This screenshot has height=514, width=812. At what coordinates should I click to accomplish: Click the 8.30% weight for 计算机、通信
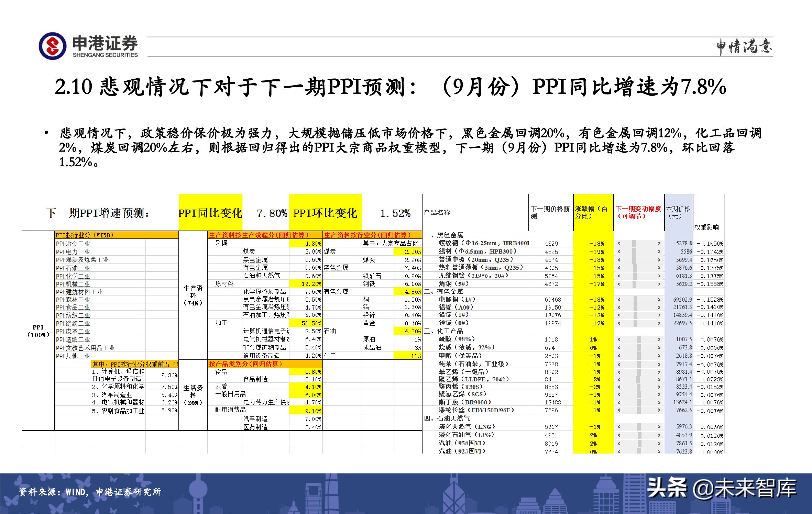[x=169, y=375]
